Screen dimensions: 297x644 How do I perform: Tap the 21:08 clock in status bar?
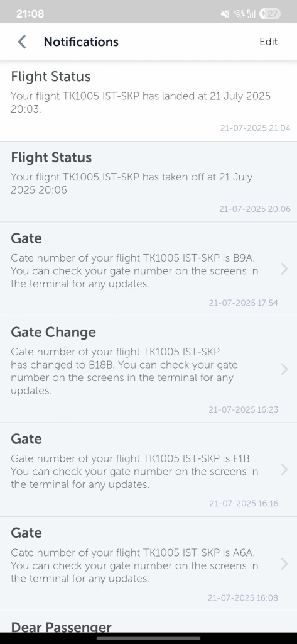pos(30,14)
